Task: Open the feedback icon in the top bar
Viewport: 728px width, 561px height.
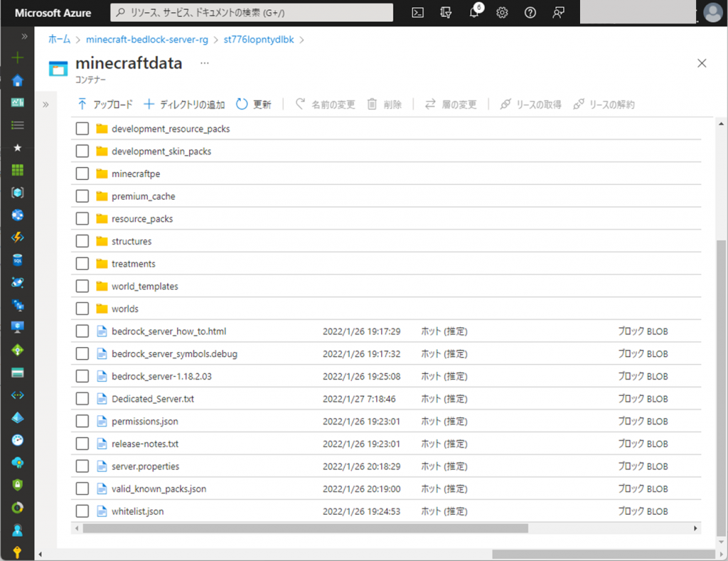Action: coord(559,13)
